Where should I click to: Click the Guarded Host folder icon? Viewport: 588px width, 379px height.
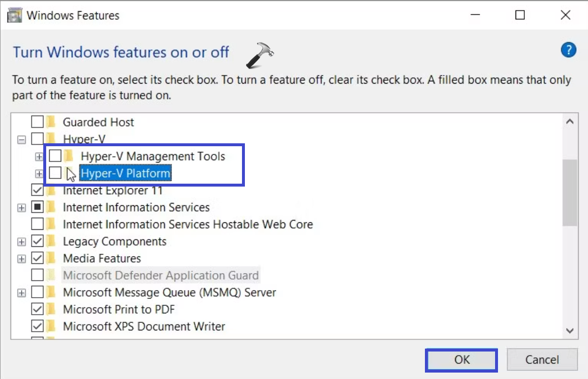(51, 122)
